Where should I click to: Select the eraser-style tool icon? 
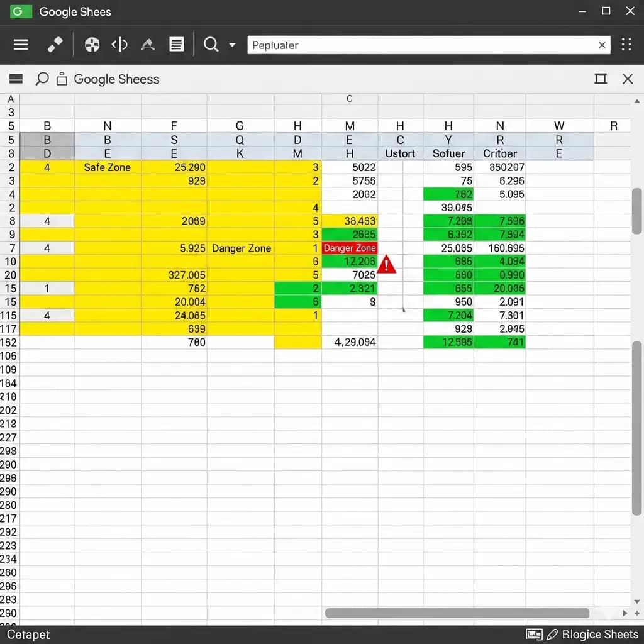(55, 45)
